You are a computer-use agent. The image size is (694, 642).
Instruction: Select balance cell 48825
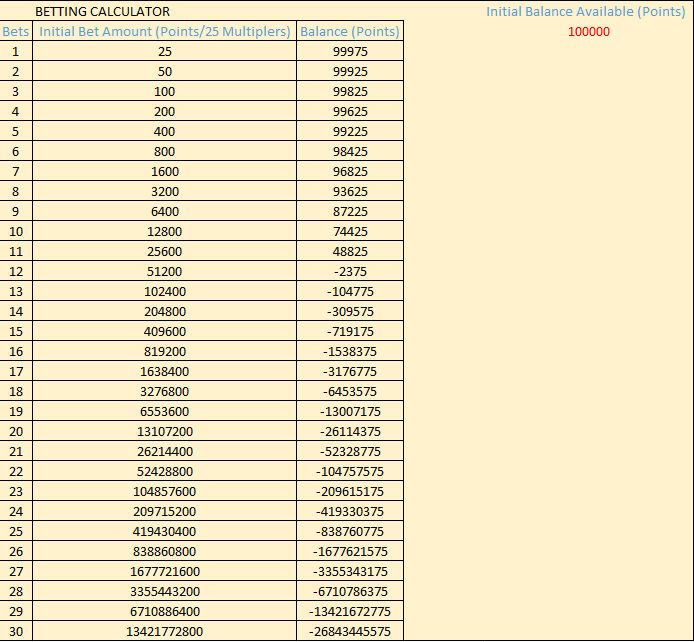coord(350,251)
